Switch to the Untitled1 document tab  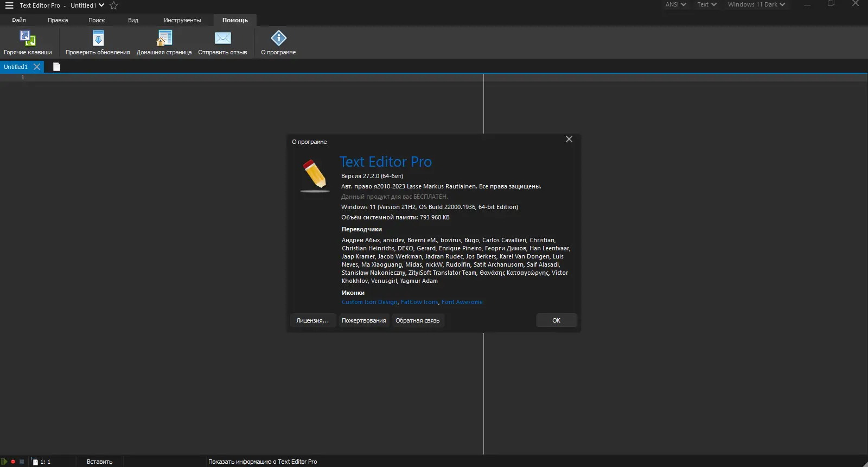click(x=16, y=67)
